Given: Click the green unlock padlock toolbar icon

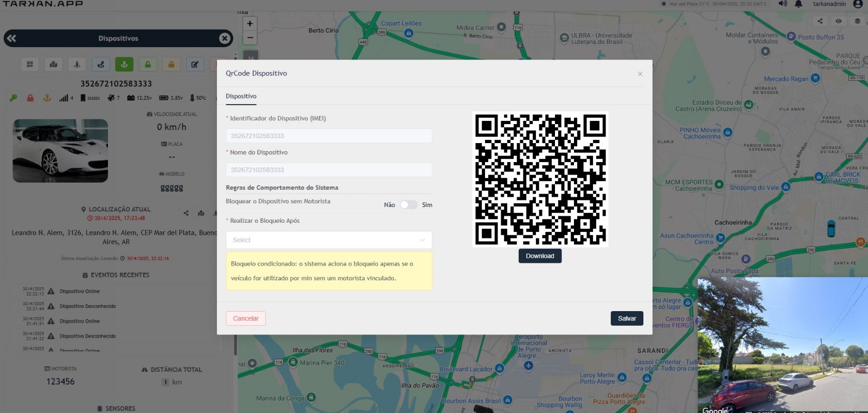Looking at the screenshot, I should [148, 64].
